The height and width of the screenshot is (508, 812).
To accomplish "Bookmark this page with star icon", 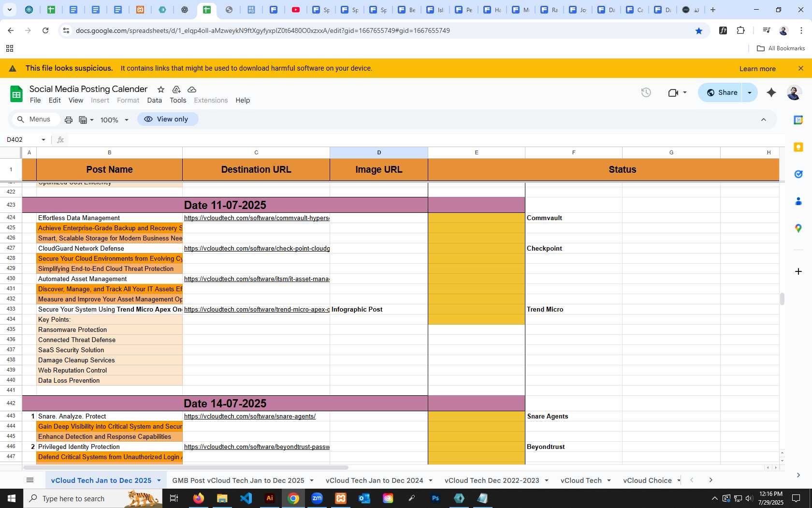I will coord(699,30).
